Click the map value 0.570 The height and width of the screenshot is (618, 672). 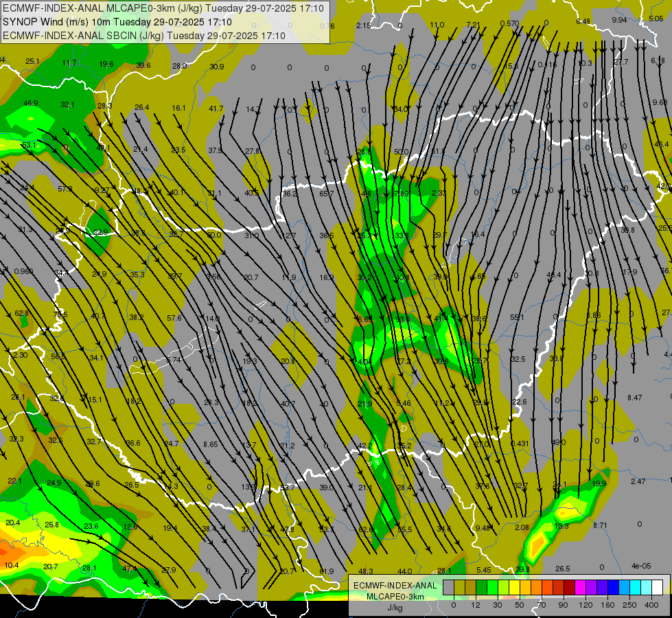[x=509, y=23]
